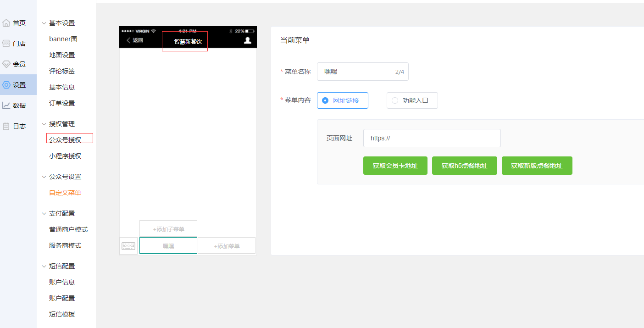
Task: Click the 智慧新餐饮 title in phone preview
Action: [x=188, y=42]
